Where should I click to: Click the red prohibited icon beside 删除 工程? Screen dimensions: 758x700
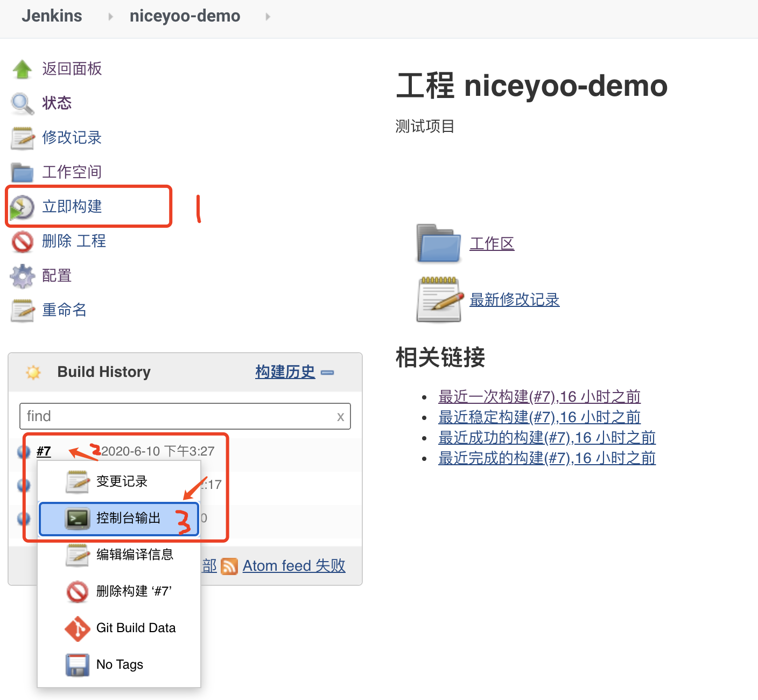click(23, 242)
